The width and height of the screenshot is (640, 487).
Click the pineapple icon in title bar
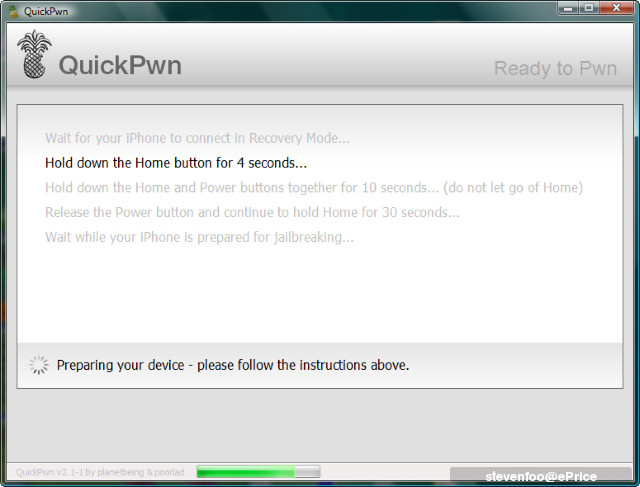coord(13,11)
